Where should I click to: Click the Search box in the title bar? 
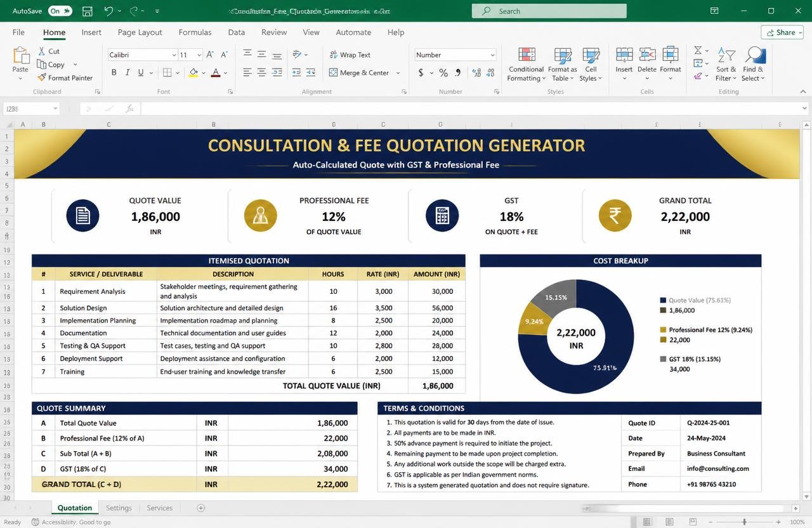[x=549, y=11]
